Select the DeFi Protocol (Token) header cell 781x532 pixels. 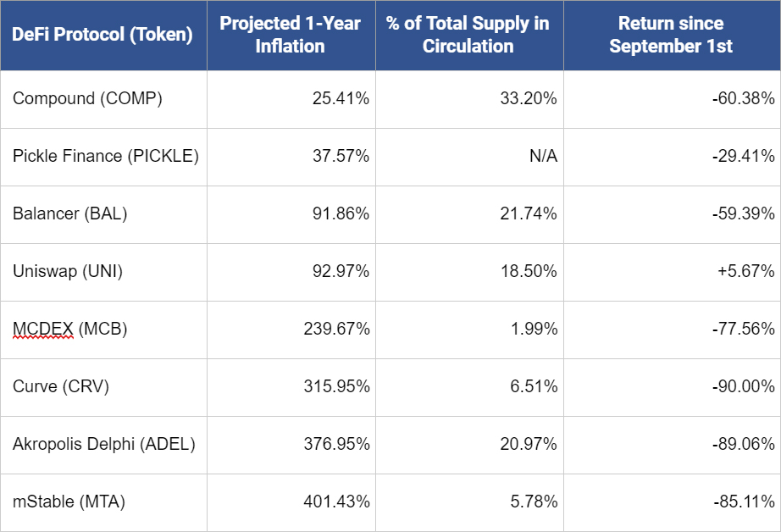tap(103, 35)
